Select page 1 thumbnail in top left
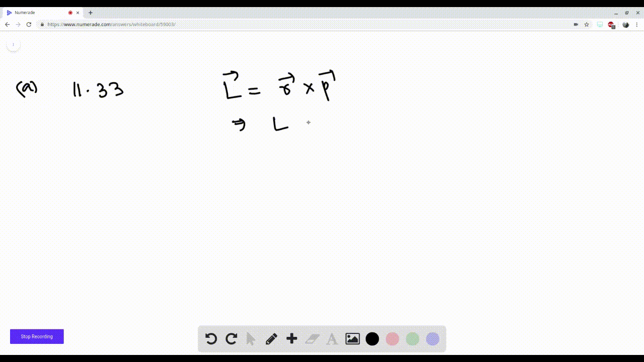 click(x=13, y=44)
